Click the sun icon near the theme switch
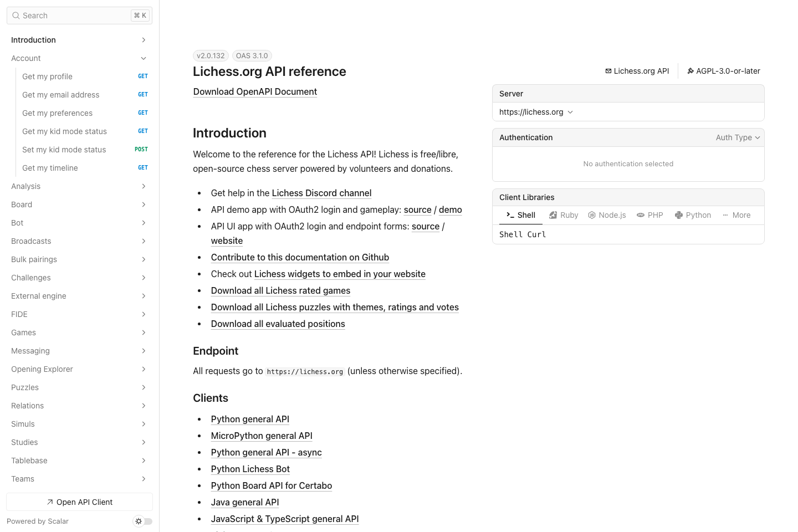Screen dimensions: 798x532 pyautogui.click(x=138, y=521)
